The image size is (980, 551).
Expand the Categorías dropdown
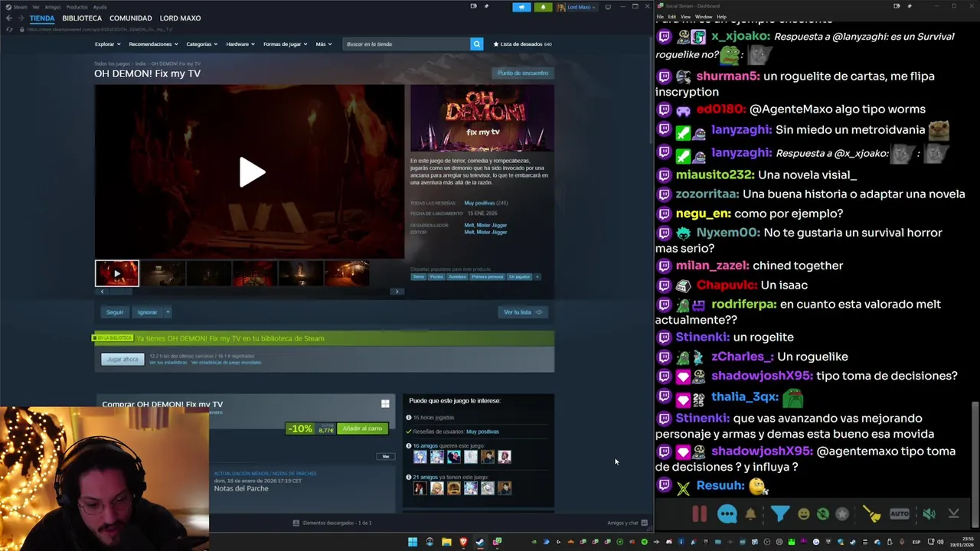point(201,44)
